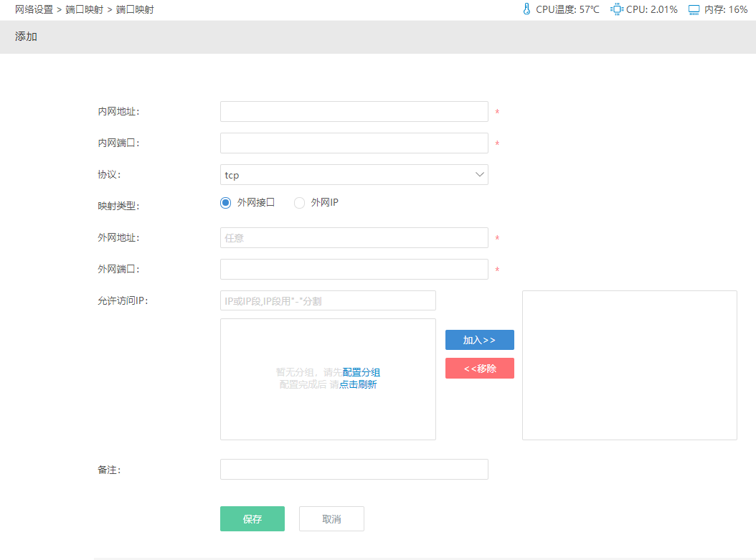The width and height of the screenshot is (756, 560).
Task: Select the 外网IP radio button
Action: point(299,203)
